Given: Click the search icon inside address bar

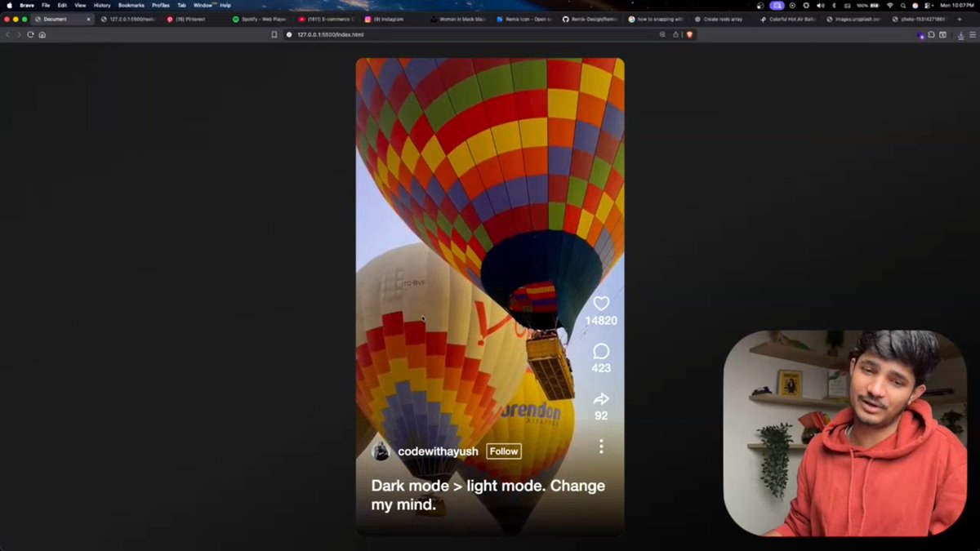Looking at the screenshot, I should (x=663, y=34).
